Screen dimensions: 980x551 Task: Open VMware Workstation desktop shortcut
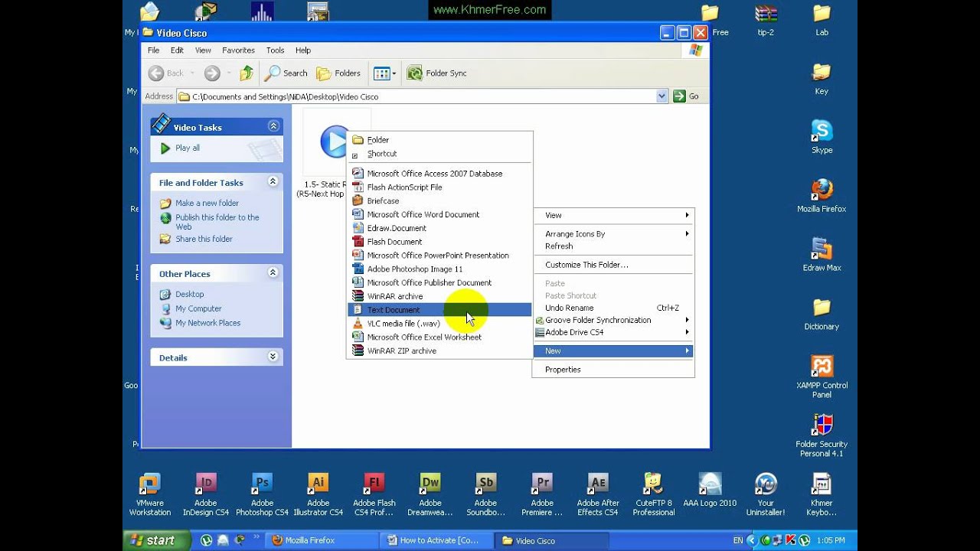pos(150,494)
